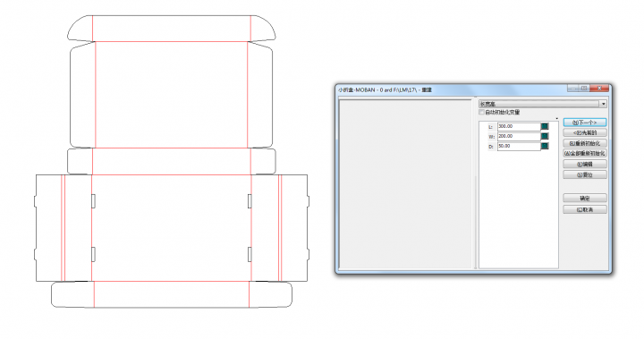Click the Reinitialize (重新初始化) button
The width and height of the screenshot is (644, 339).
[x=585, y=143]
